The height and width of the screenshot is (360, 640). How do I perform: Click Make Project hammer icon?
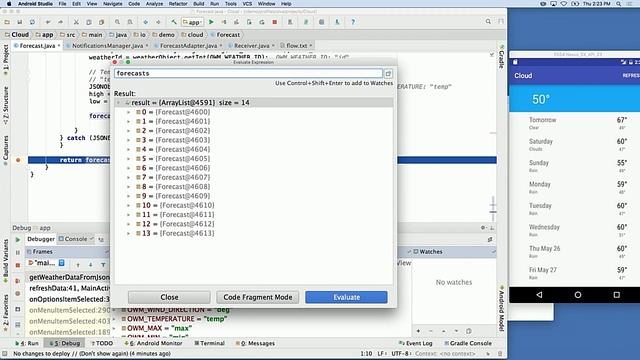174,22
